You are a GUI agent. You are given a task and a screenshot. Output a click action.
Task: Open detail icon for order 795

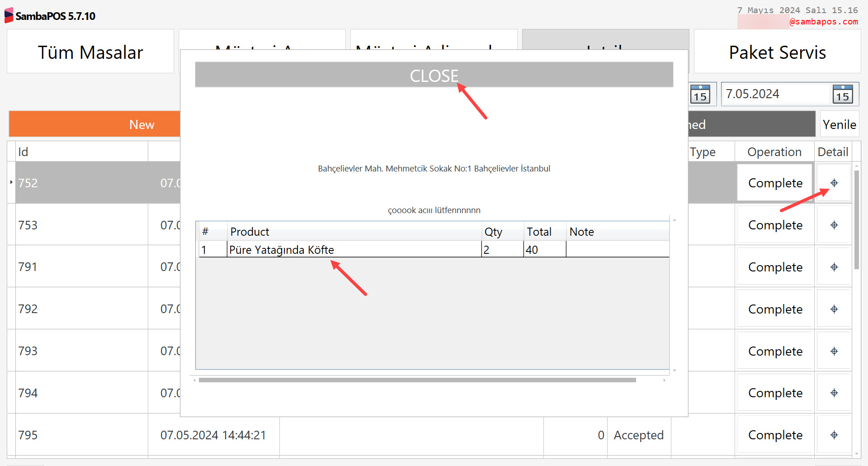[834, 435]
